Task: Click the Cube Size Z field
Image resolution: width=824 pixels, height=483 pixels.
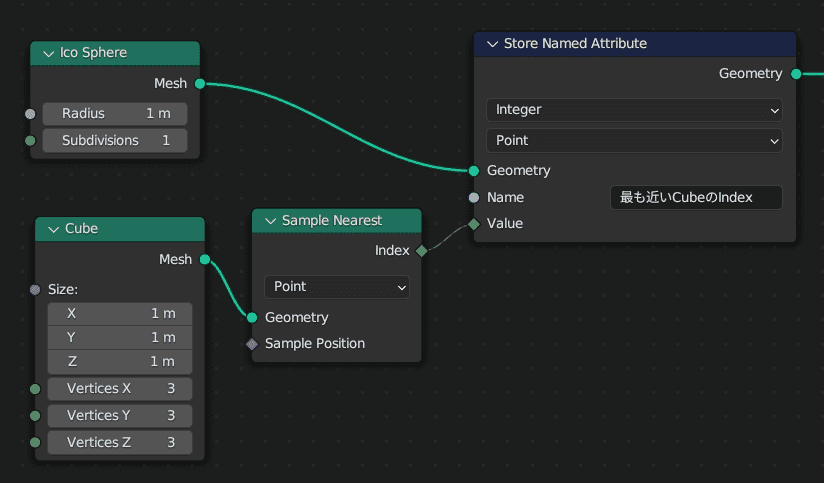Action: click(120, 362)
